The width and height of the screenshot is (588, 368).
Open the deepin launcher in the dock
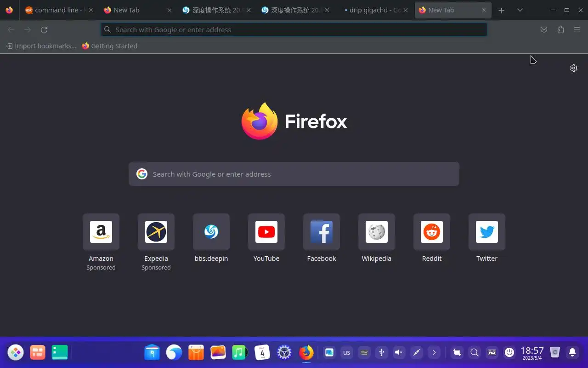pos(16,353)
